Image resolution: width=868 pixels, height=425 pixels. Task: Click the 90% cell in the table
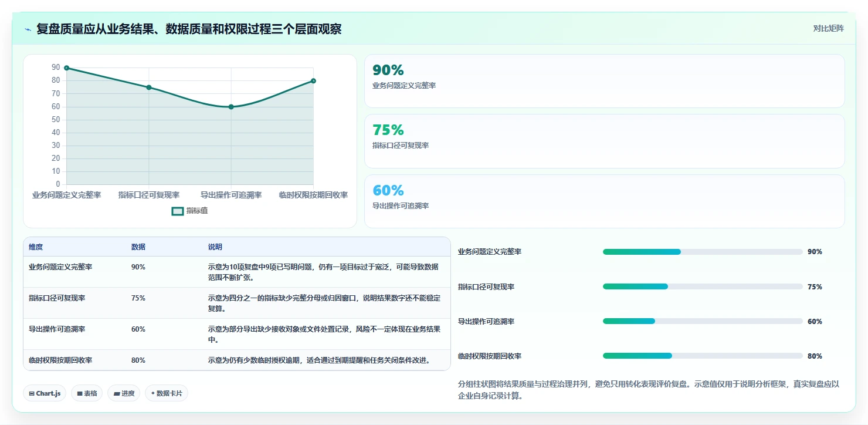(138, 267)
